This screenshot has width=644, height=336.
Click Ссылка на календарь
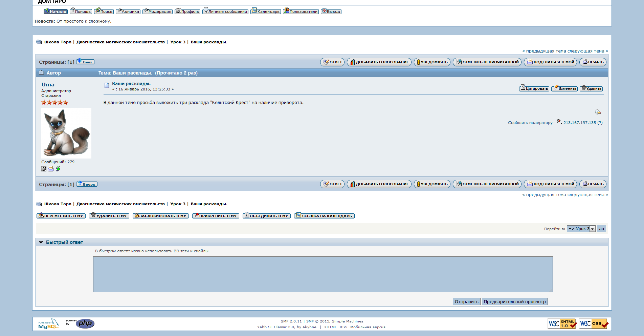pos(324,216)
